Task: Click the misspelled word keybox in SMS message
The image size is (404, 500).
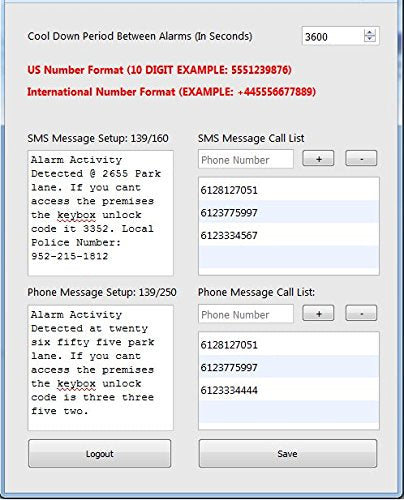Action: point(76,215)
